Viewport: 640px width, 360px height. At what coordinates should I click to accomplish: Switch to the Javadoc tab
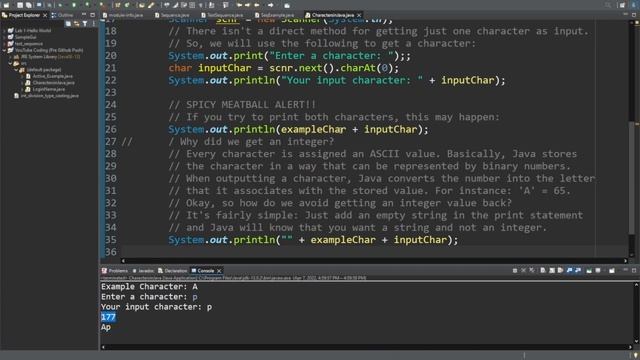click(x=143, y=271)
